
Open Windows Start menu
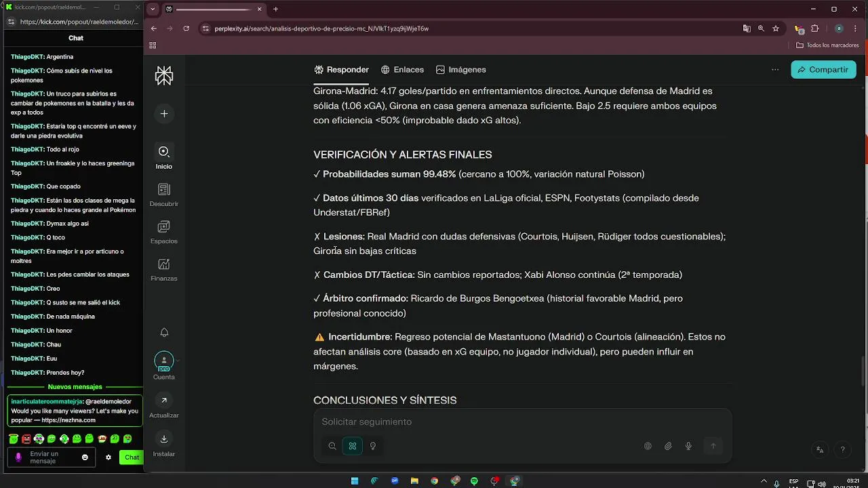[354, 481]
